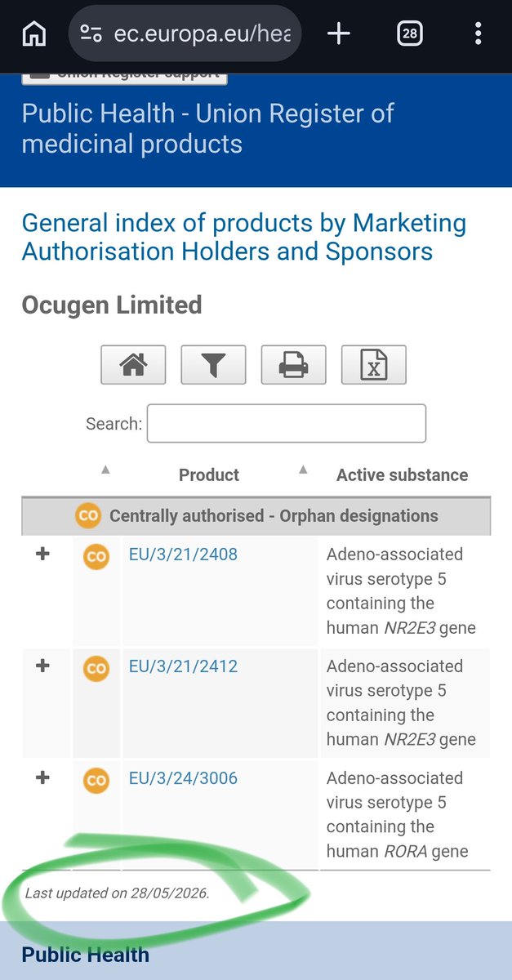This screenshot has width=512, height=980.
Task: Click the home button in the toolbar
Action: [x=133, y=365]
